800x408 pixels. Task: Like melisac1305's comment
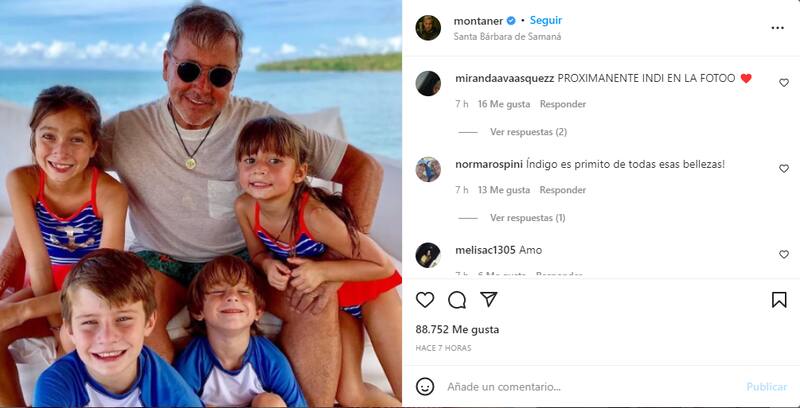(x=784, y=255)
